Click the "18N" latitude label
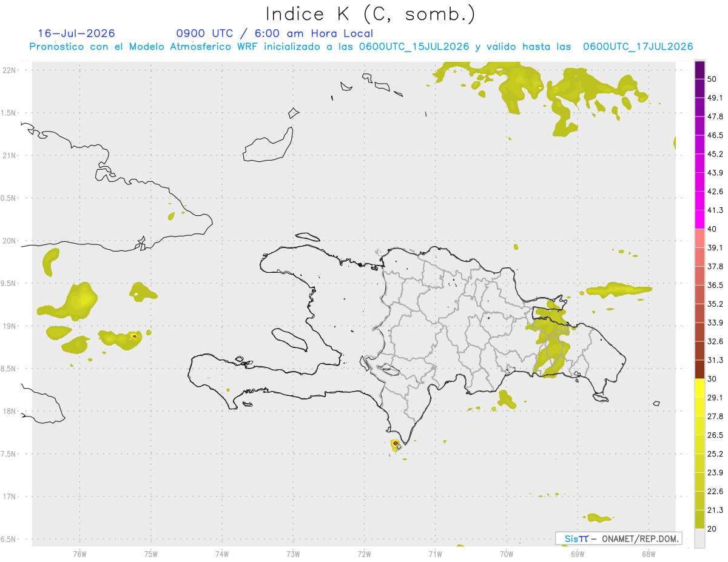Viewport: 728px width, 562px height. (10, 411)
